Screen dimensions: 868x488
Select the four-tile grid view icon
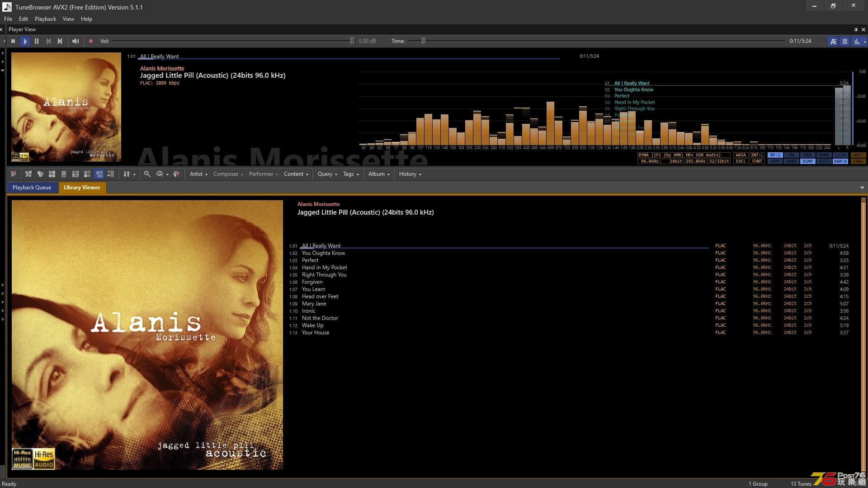click(52, 174)
